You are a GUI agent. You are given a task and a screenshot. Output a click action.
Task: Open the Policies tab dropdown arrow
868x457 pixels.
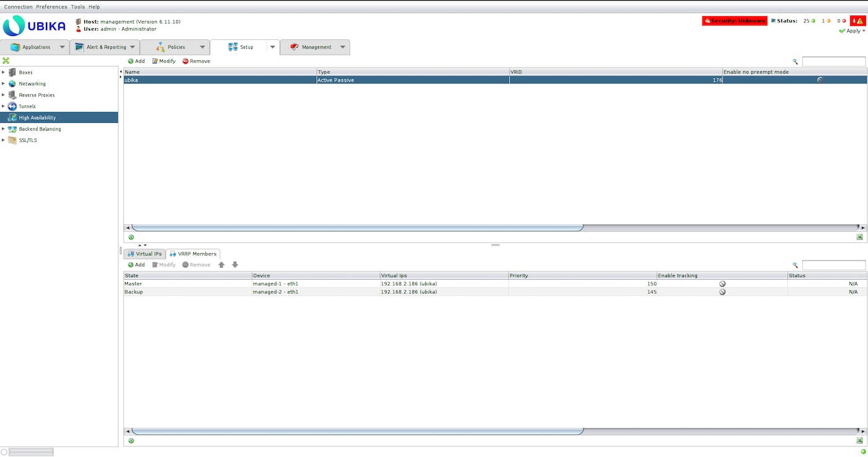(202, 47)
